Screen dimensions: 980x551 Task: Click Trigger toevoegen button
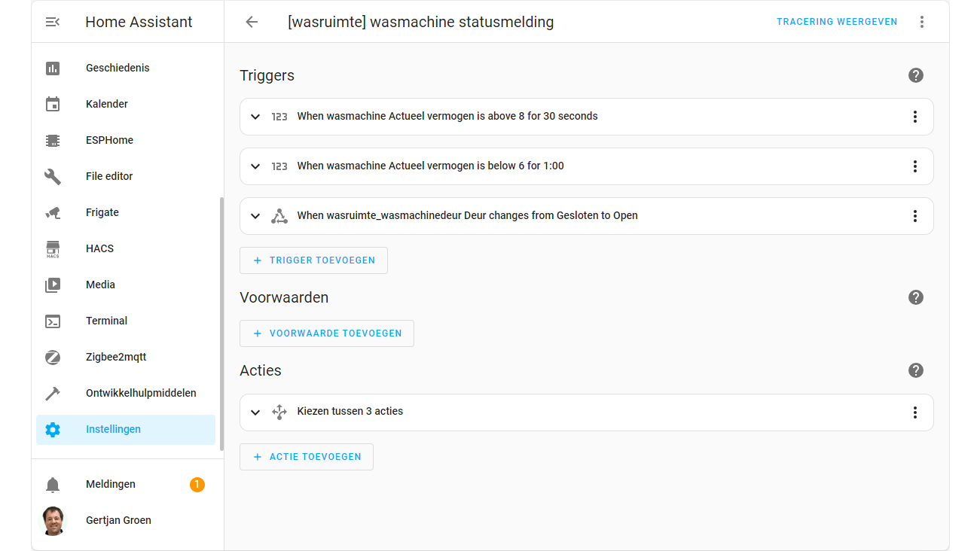pos(313,260)
